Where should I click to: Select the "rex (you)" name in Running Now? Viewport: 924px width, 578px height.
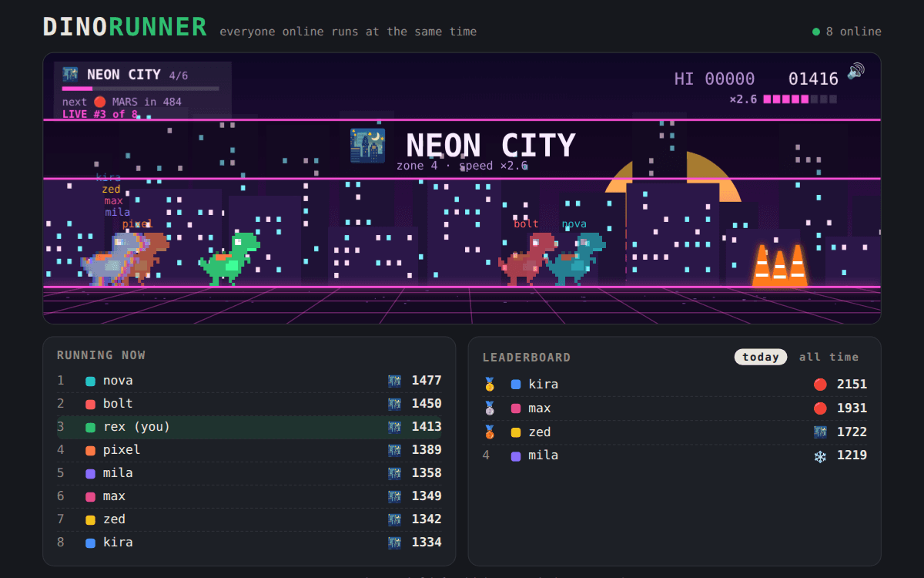[136, 427]
